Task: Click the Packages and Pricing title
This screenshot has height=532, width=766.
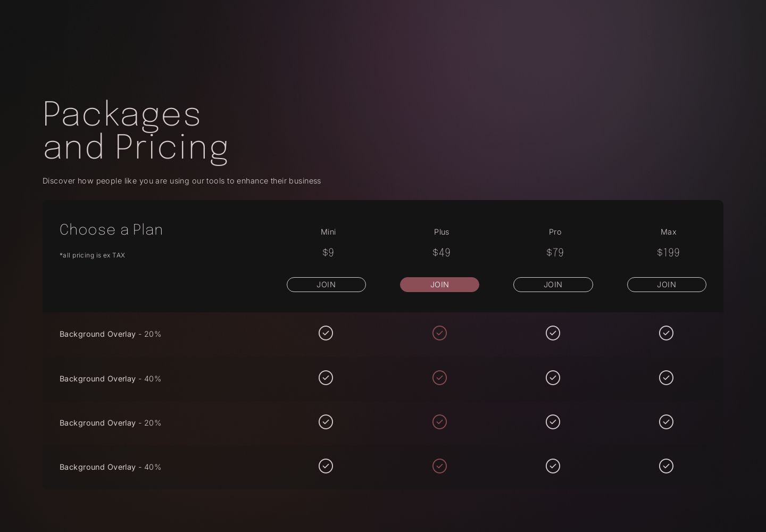Action: (136, 130)
